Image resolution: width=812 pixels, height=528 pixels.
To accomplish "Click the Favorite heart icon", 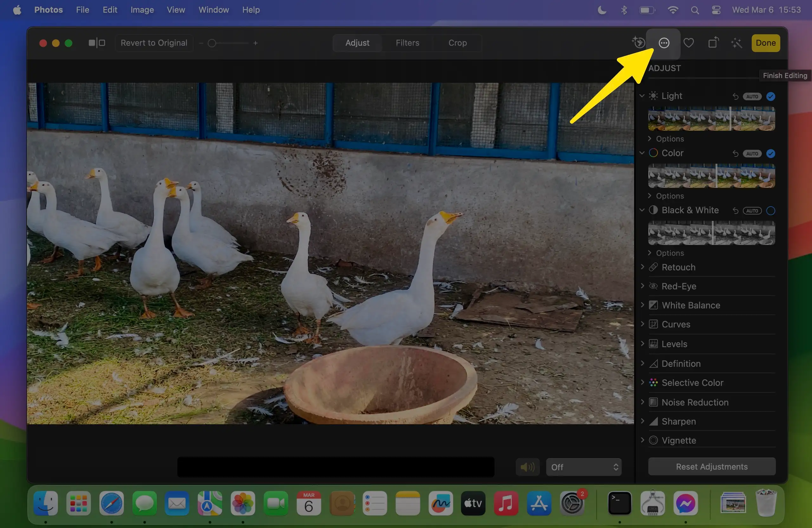I will [689, 43].
